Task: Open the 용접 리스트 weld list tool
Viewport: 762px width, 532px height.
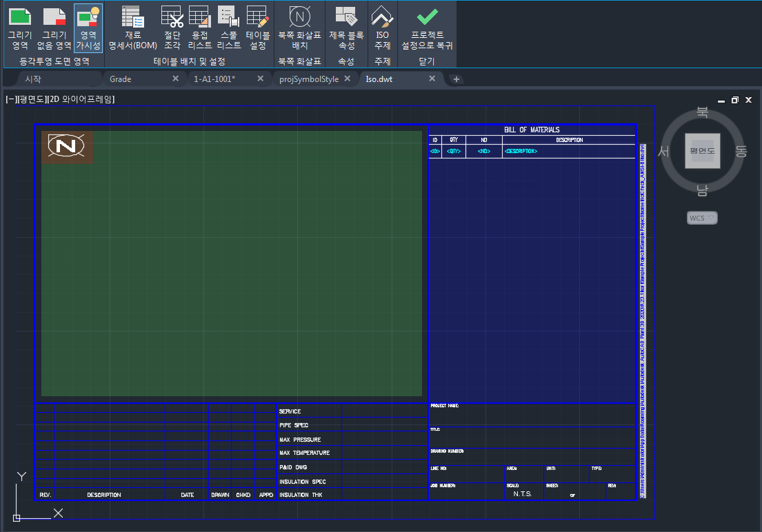Action: point(200,28)
